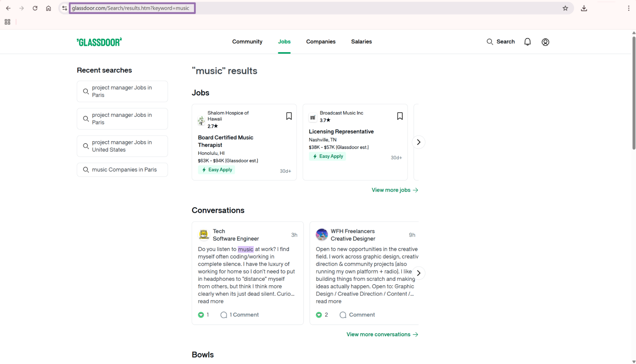
Task: Click the browser forward arrow
Action: click(22, 8)
